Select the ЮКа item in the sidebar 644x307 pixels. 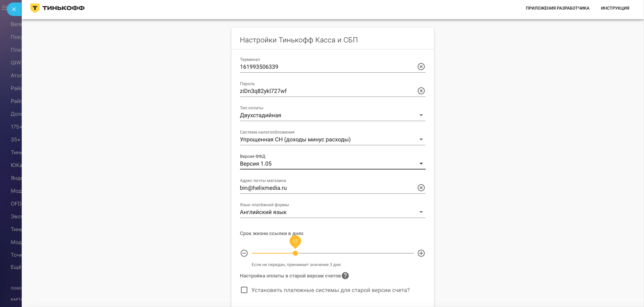pos(16,165)
